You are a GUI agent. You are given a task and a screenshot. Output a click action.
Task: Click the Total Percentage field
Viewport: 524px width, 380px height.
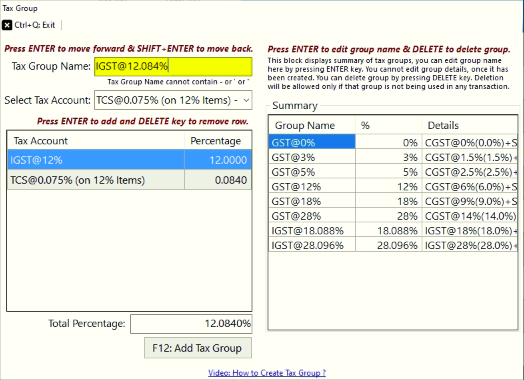[x=191, y=324]
